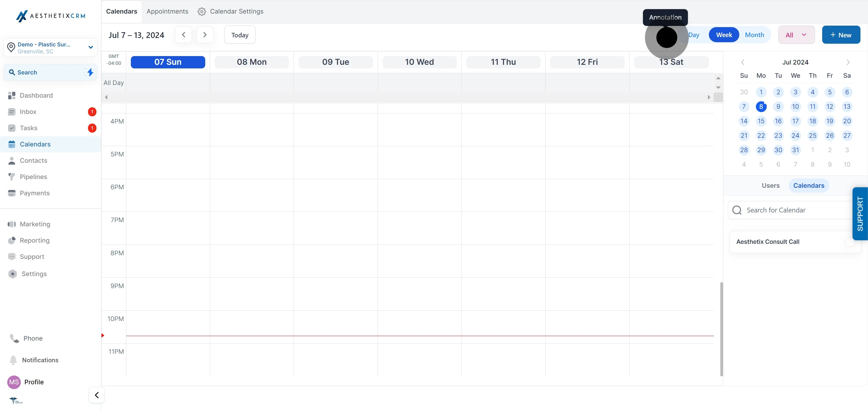Viewport: 868px width, 412px height.
Task: Click the Today button
Action: (x=240, y=35)
